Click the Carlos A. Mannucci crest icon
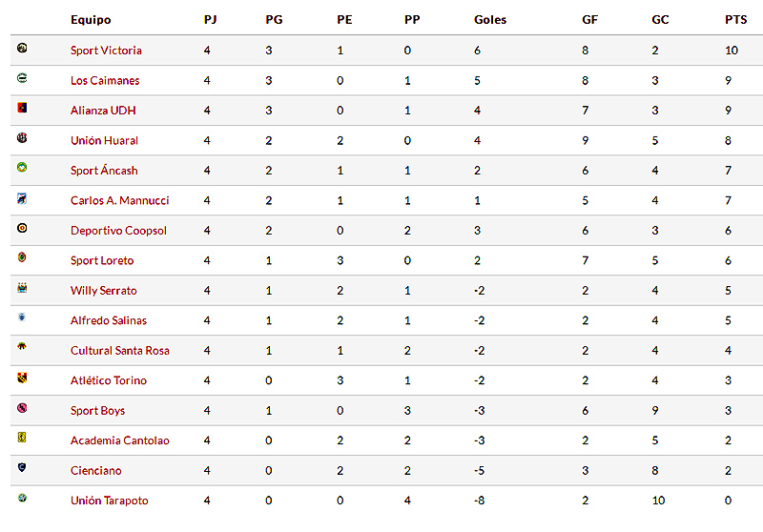This screenshot has width=763, height=532. [22, 198]
